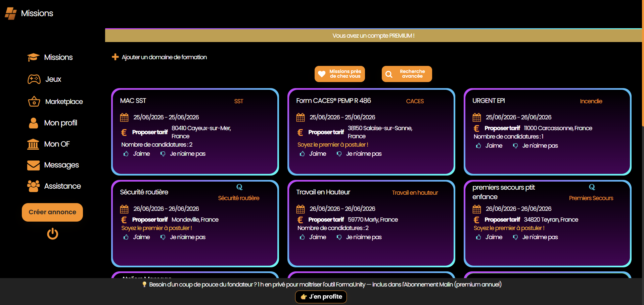Like the Travail en Hauteur mission
This screenshot has width=644, height=305.
point(313,237)
